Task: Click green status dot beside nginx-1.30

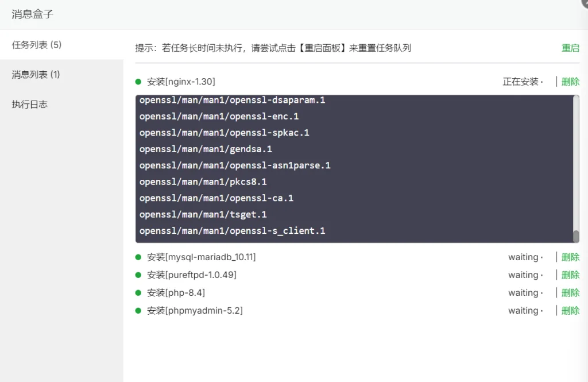Action: point(138,82)
